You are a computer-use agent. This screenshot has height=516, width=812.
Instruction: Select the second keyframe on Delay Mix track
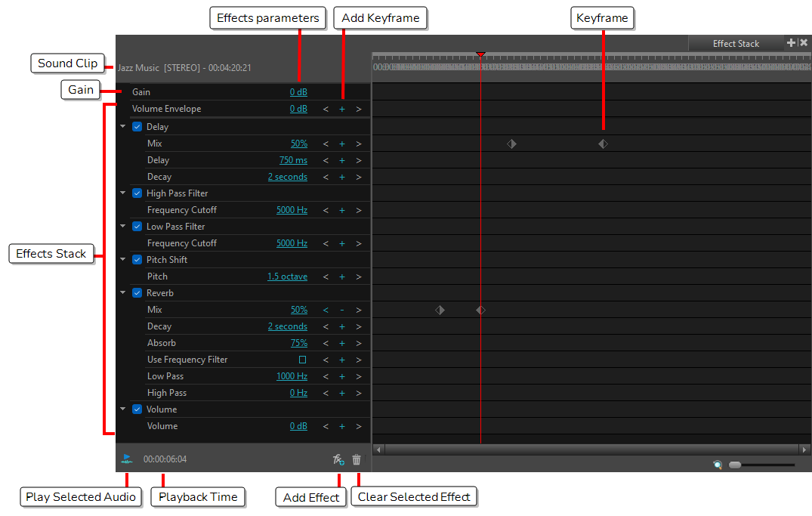click(603, 144)
